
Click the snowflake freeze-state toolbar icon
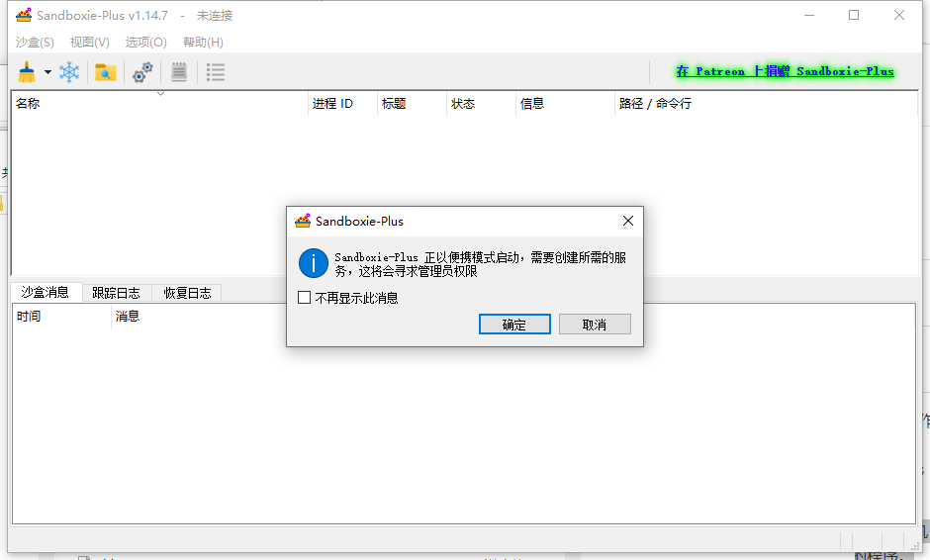pyautogui.click(x=69, y=72)
